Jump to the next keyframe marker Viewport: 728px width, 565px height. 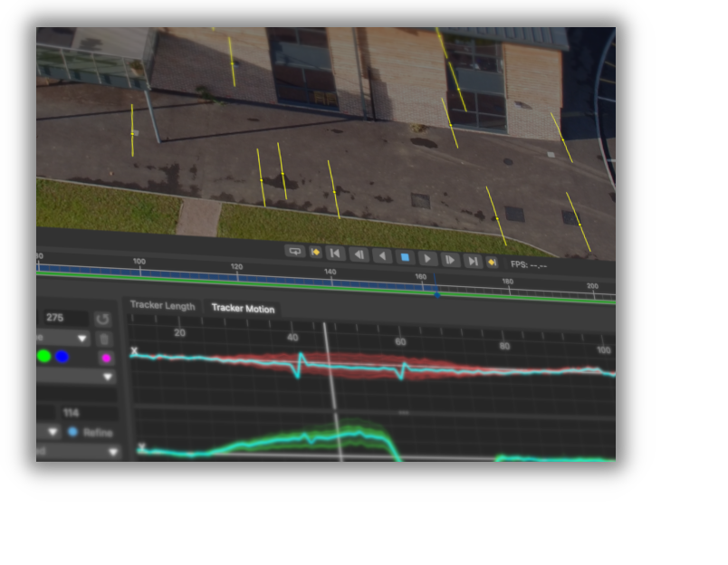[x=493, y=263]
